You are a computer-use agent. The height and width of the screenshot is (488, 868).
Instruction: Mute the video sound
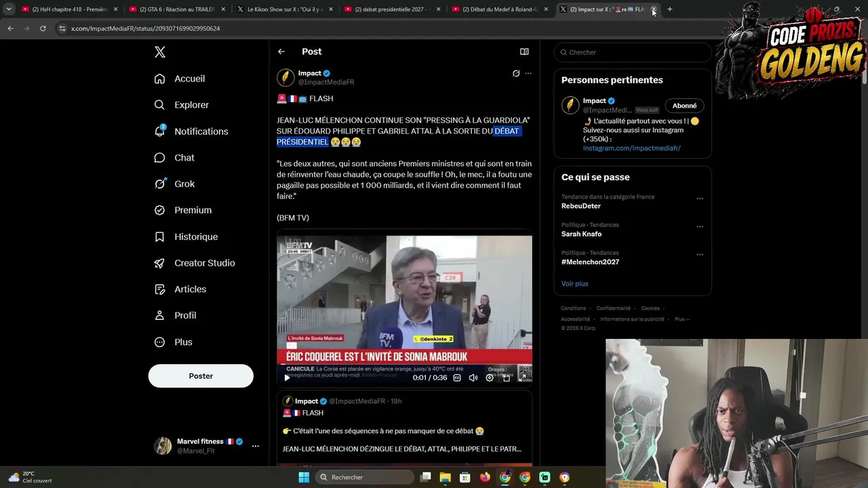(473, 378)
